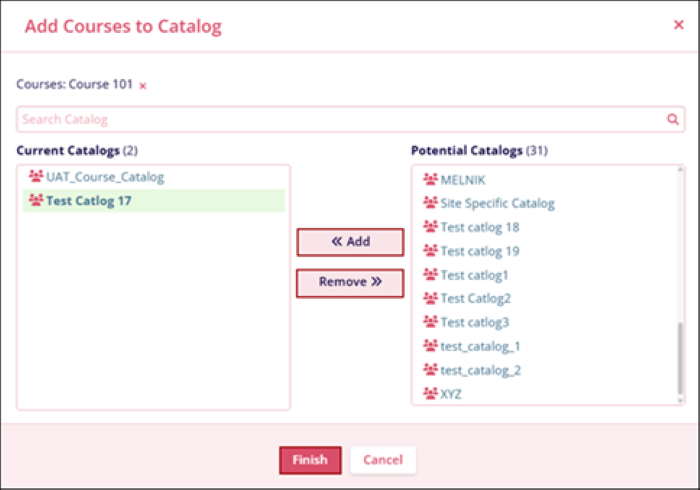This screenshot has height=490, width=700.
Task: Click Finish to save catalogs
Action: (310, 460)
